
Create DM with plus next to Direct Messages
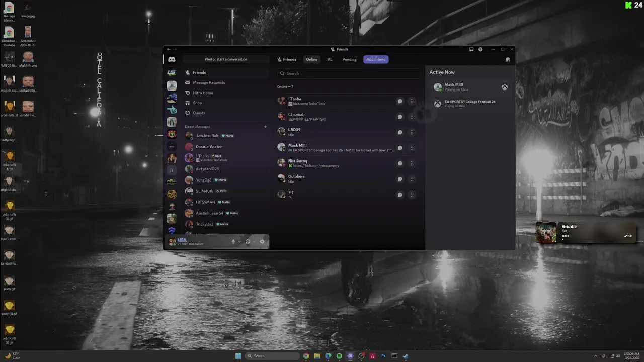coord(265,126)
